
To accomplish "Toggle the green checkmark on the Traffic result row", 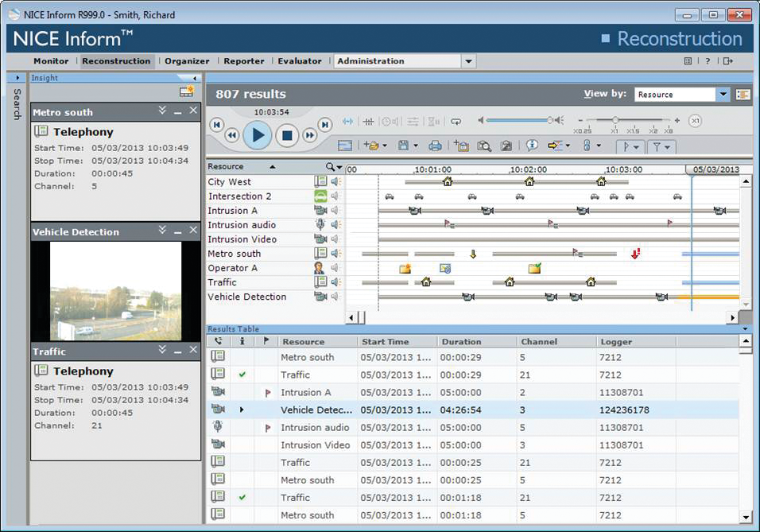I will coord(242,375).
